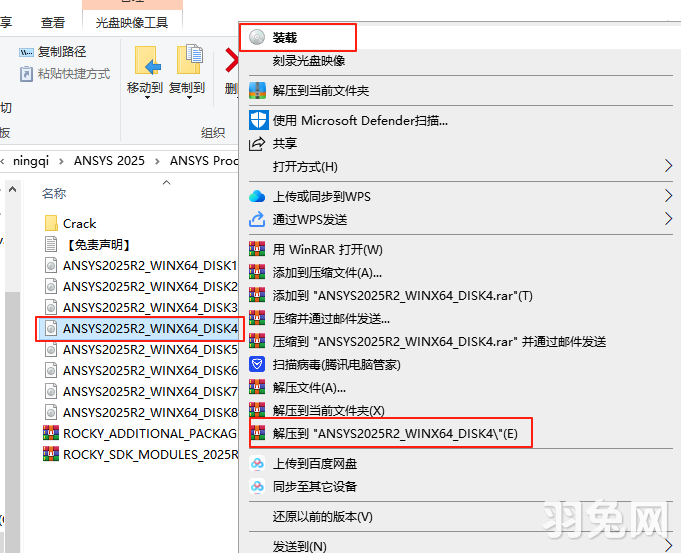The height and width of the screenshot is (553, 681).
Task: Click the Baidu Netdisk upload icon
Action: (257, 464)
